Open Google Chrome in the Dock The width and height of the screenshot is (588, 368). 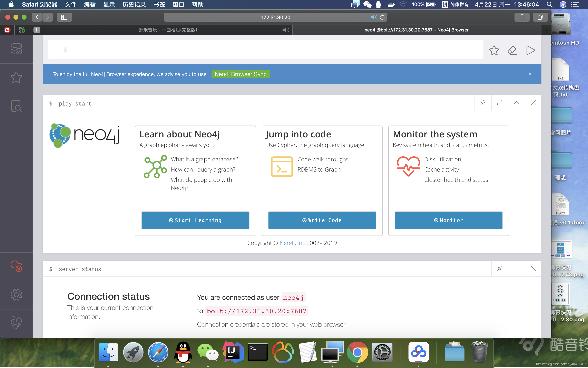(357, 352)
